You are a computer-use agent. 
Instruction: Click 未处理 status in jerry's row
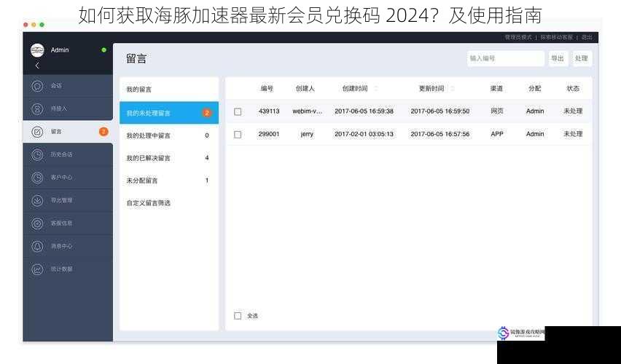pos(573,134)
